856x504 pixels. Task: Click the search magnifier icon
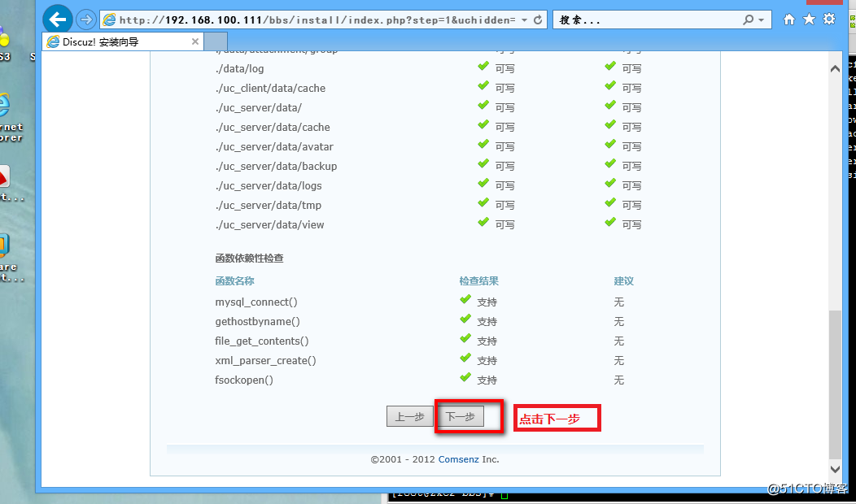tap(748, 20)
